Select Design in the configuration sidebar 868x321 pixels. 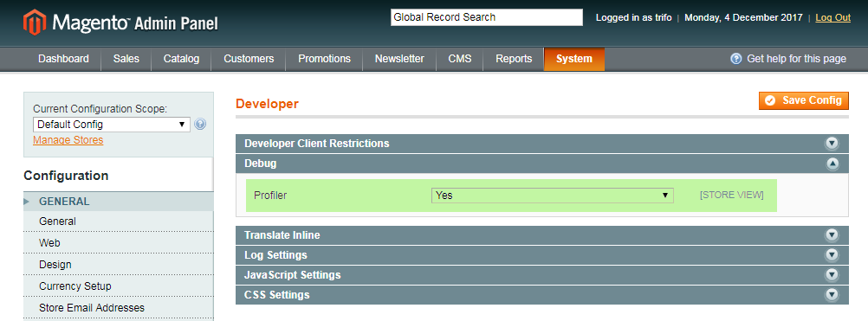pos(119,265)
